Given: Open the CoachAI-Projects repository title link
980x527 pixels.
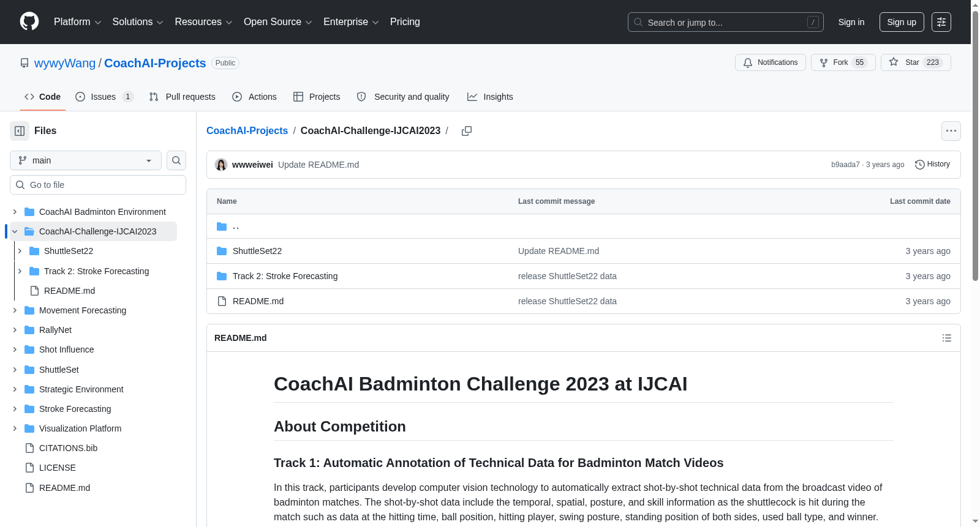Looking at the screenshot, I should [155, 63].
